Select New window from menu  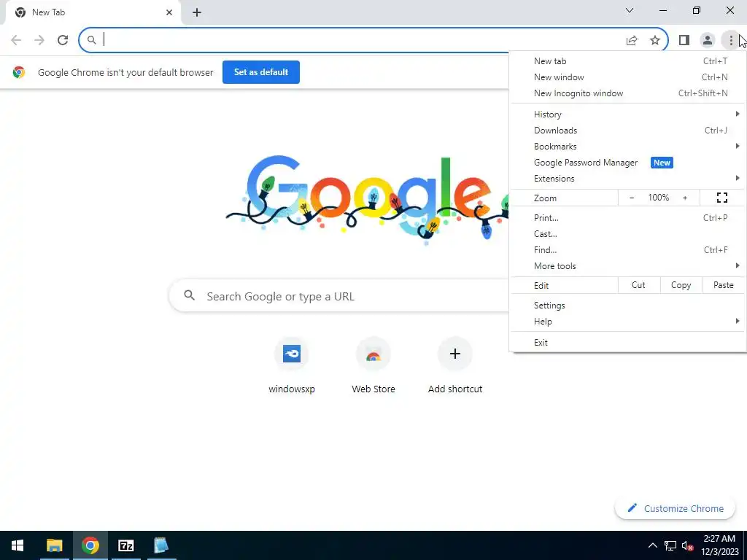click(628, 77)
